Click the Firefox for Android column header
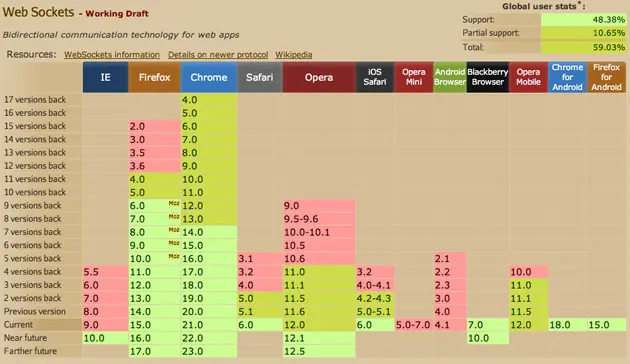Viewport: 630px width, 364px height. click(x=606, y=77)
